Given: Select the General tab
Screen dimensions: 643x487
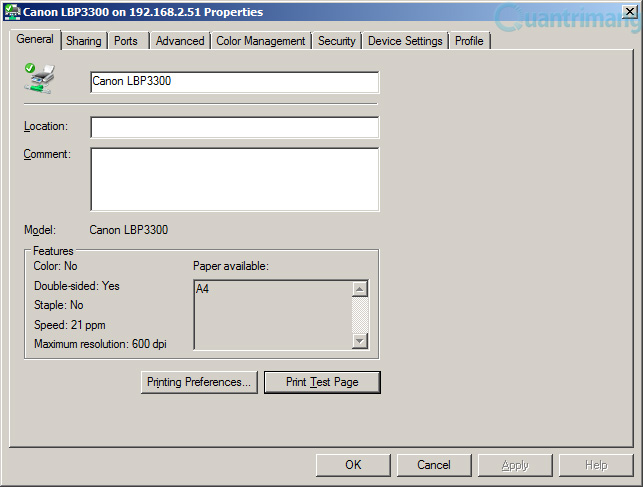Looking at the screenshot, I should (35, 39).
